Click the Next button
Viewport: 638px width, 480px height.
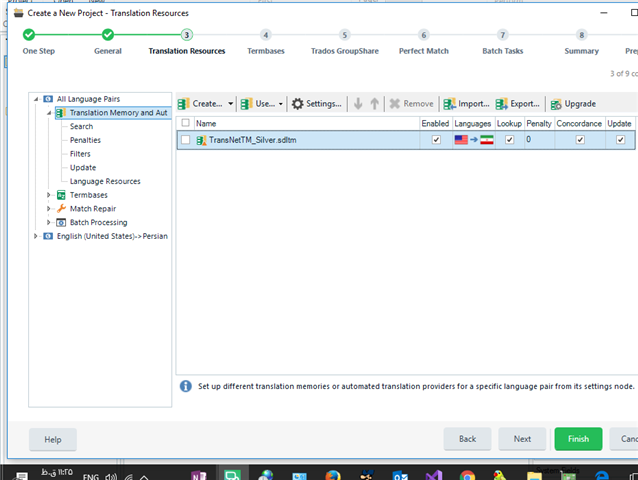[x=522, y=439]
